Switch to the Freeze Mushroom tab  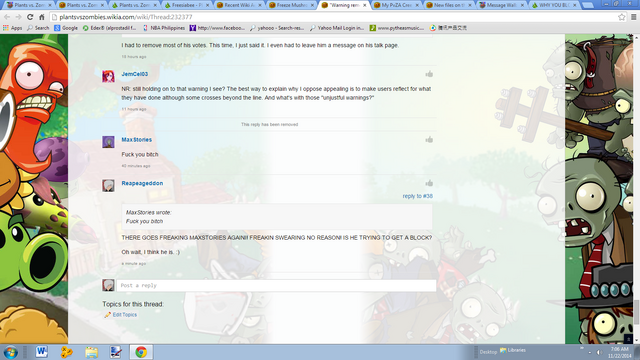pyautogui.click(x=291, y=5)
